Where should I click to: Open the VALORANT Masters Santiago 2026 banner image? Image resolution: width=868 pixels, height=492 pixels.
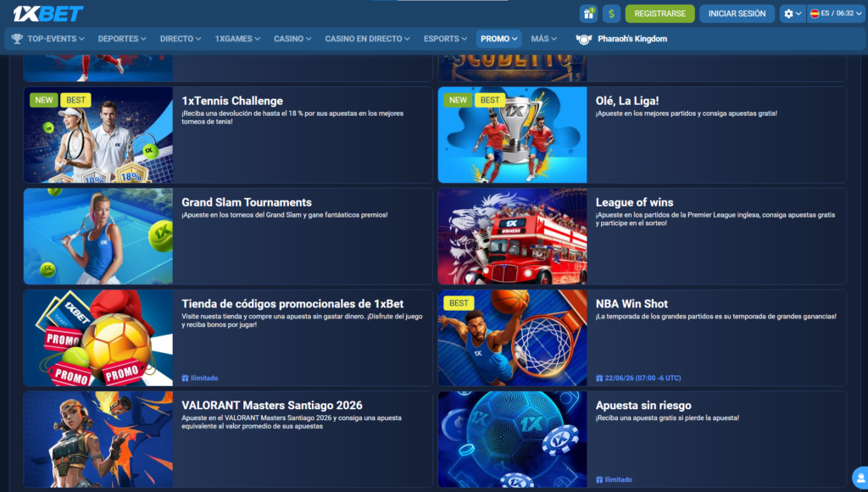pyautogui.click(x=98, y=439)
